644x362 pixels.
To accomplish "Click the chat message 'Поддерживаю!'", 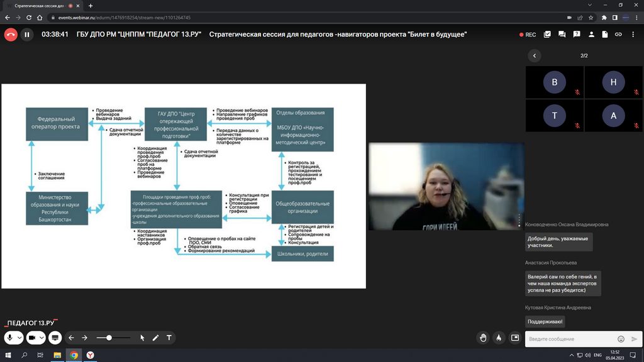I will (x=545, y=321).
